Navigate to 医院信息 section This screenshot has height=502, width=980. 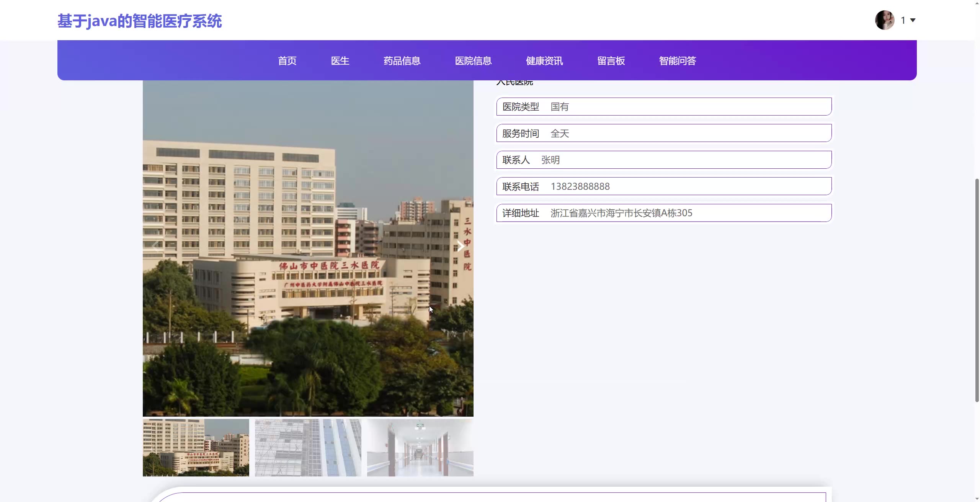(473, 61)
